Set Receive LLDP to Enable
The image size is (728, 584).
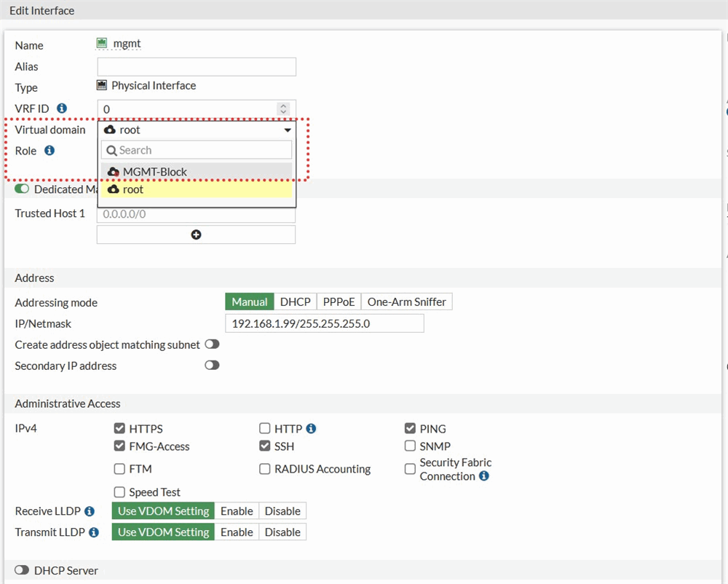237,511
